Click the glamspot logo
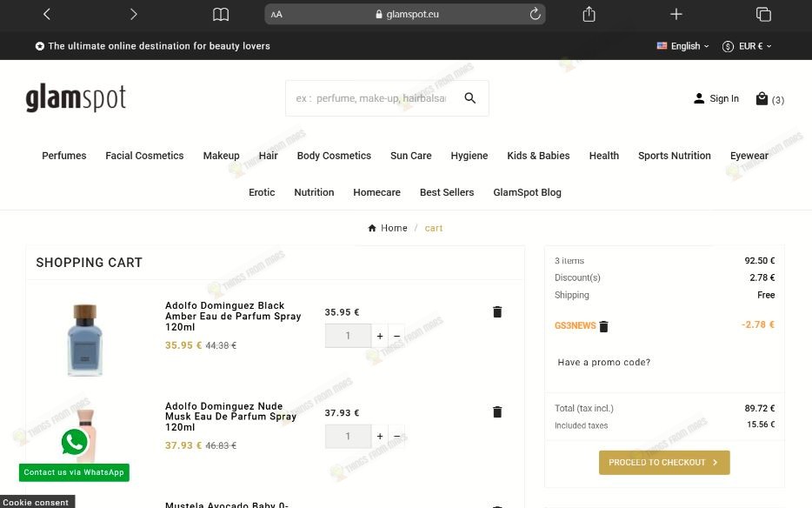812x508 pixels. (x=76, y=97)
